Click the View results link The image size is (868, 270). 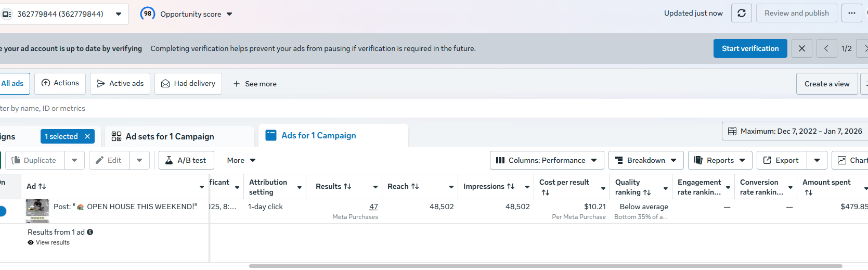click(x=53, y=242)
